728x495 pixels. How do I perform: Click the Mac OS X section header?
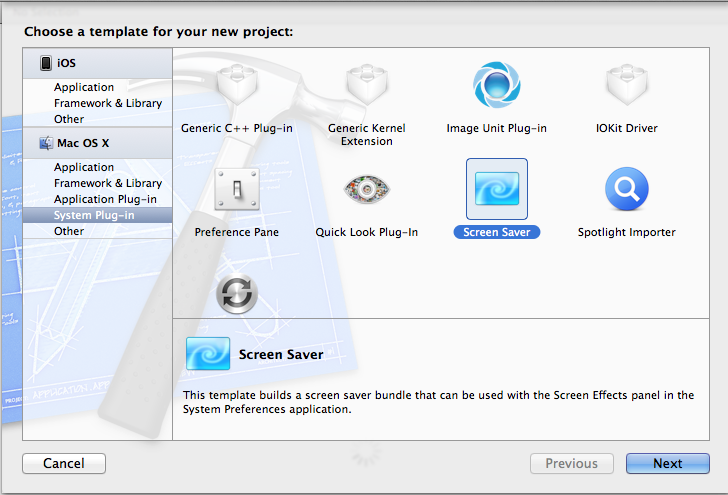pos(98,143)
